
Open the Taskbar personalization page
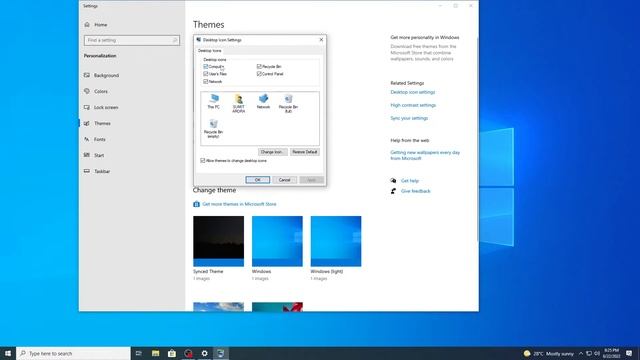tap(102, 171)
